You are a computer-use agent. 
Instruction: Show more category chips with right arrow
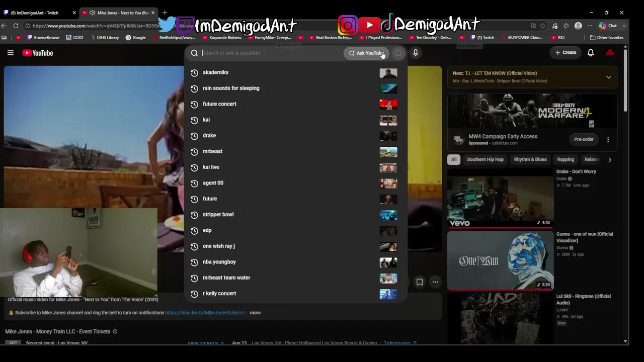pyautogui.click(x=610, y=160)
